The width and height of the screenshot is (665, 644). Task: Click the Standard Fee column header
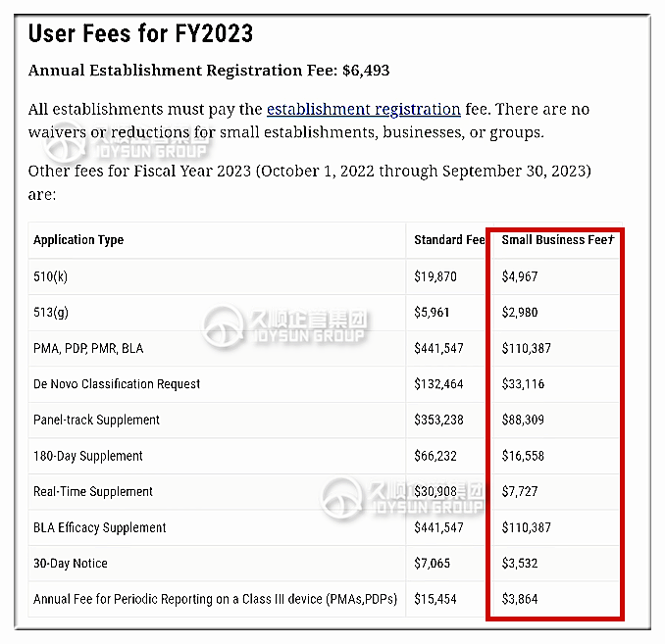(449, 240)
